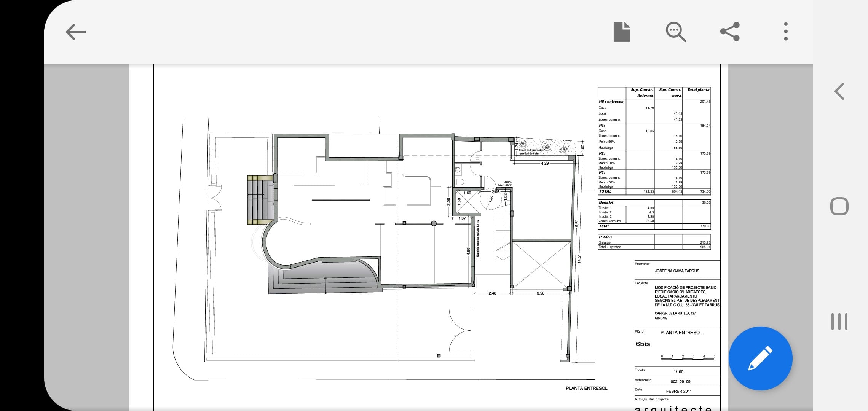Screen dimensions: 868x411
Task: Tap the 6bis plan number
Action: pos(643,344)
